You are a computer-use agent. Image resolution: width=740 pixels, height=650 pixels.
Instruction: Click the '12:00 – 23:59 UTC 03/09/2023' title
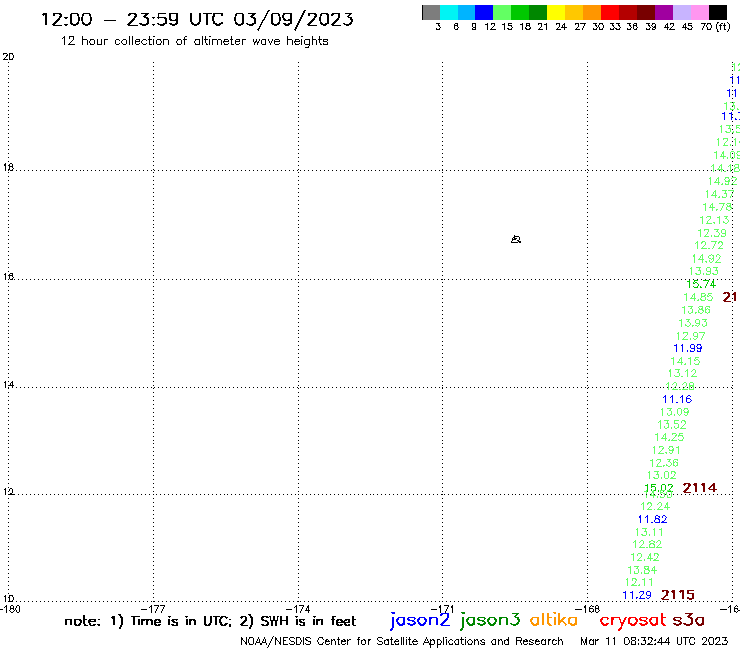point(197,19)
